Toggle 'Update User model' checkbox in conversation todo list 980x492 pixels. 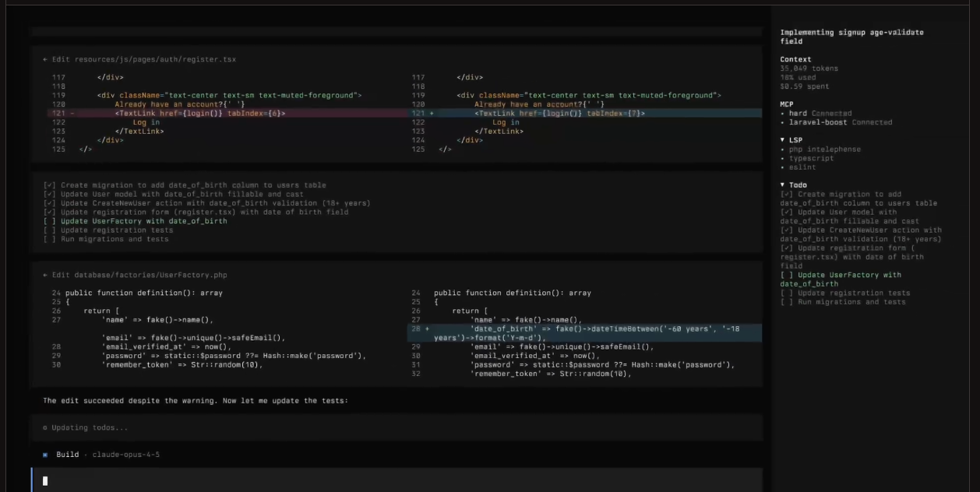[x=50, y=194]
